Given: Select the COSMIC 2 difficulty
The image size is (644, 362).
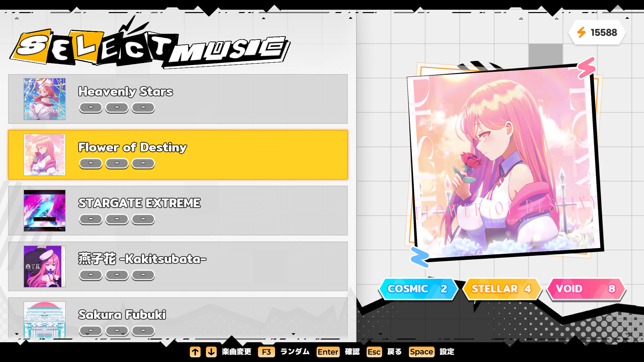Looking at the screenshot, I should [418, 289].
